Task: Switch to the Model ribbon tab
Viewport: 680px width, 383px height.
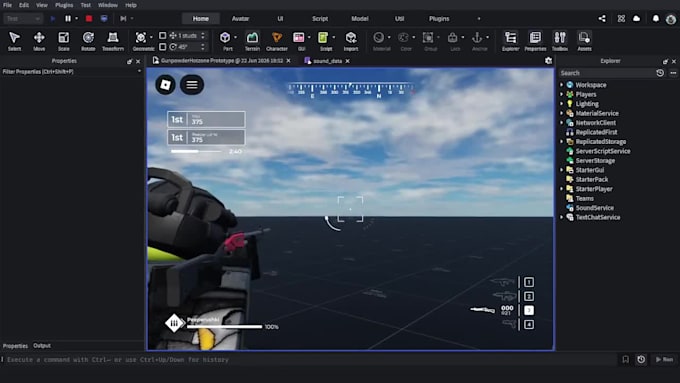Action: 360,19
